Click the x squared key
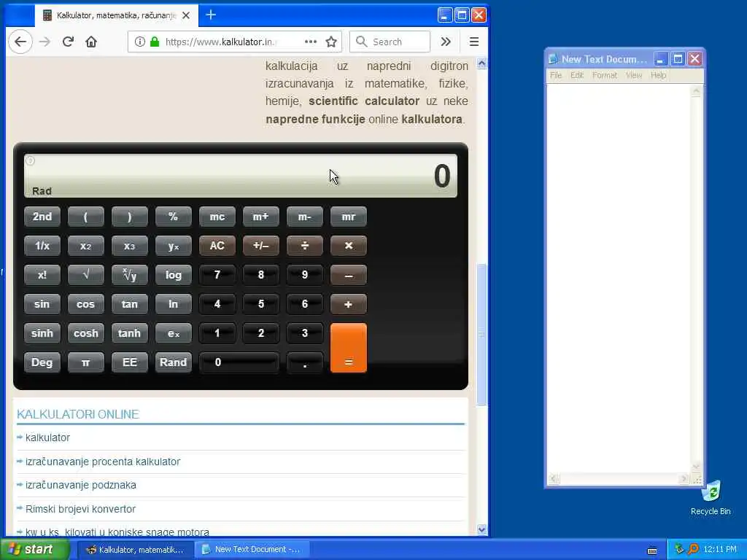 (x=86, y=246)
